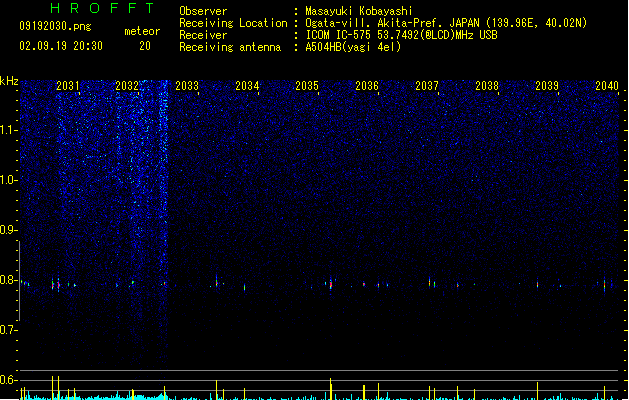Image resolution: width=629 pixels, height=400 pixels.
Task: Click the 2036 time marker
Action: [367, 86]
